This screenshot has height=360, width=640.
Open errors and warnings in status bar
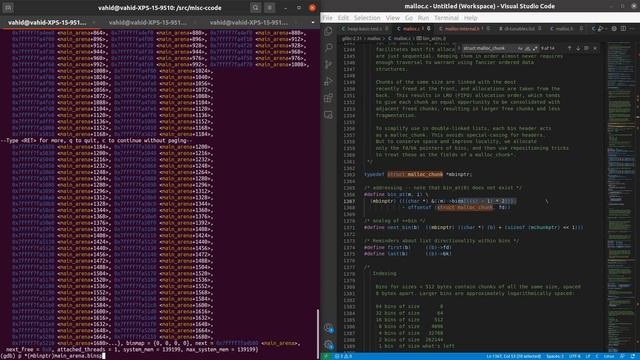pos(343,356)
